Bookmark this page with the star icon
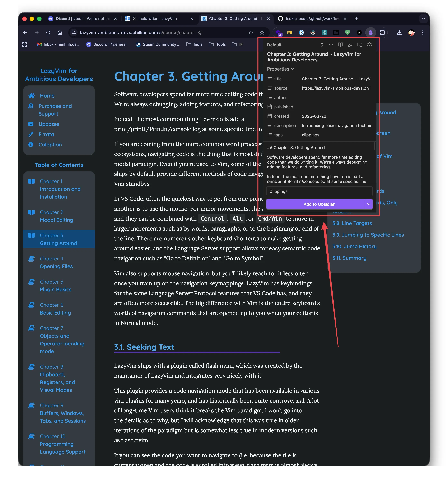Screen dimensions: 448x490 pos(262,33)
